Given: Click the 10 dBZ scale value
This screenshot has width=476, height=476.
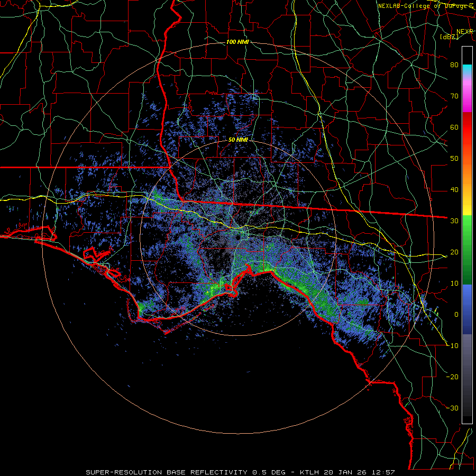Looking at the screenshot, I should 454,283.
